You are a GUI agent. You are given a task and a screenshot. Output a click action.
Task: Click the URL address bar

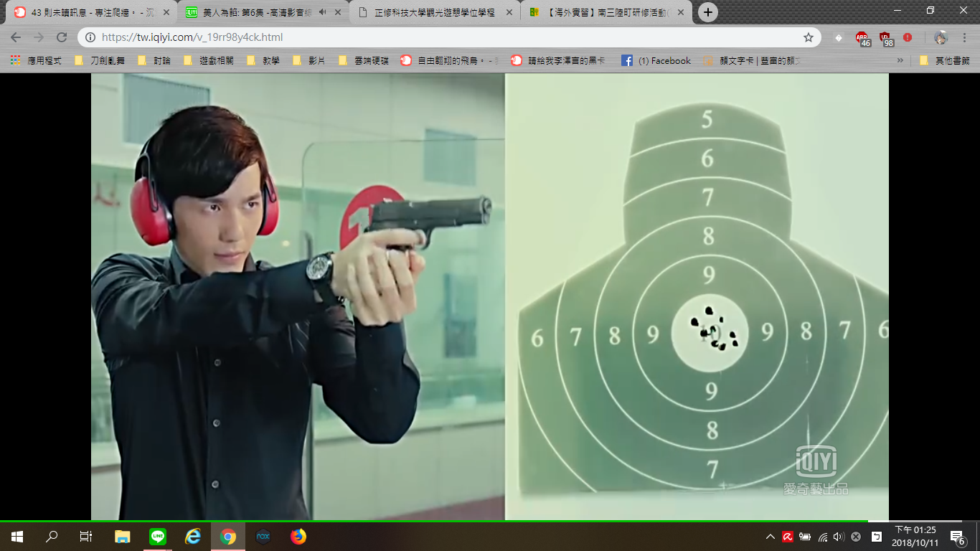pos(448,37)
